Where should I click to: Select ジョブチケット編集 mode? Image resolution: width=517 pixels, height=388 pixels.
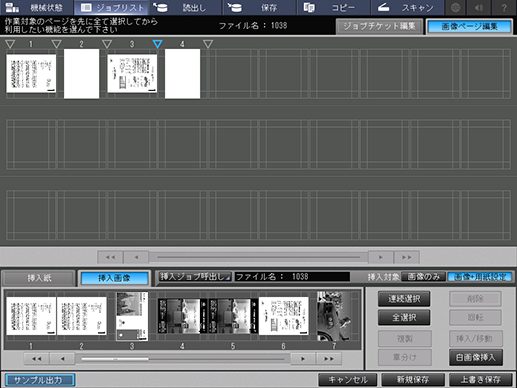(x=379, y=26)
